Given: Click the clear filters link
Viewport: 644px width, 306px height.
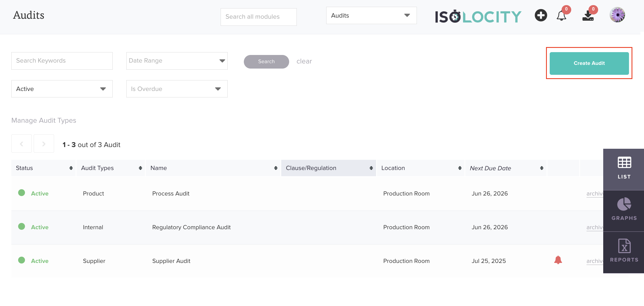Looking at the screenshot, I should point(304,61).
